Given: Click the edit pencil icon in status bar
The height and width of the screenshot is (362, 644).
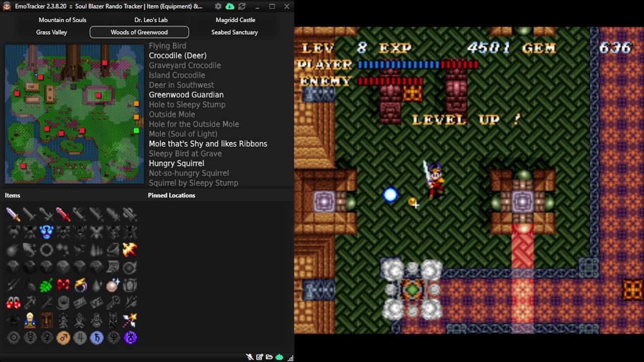Looking at the screenshot, I should 260,357.
